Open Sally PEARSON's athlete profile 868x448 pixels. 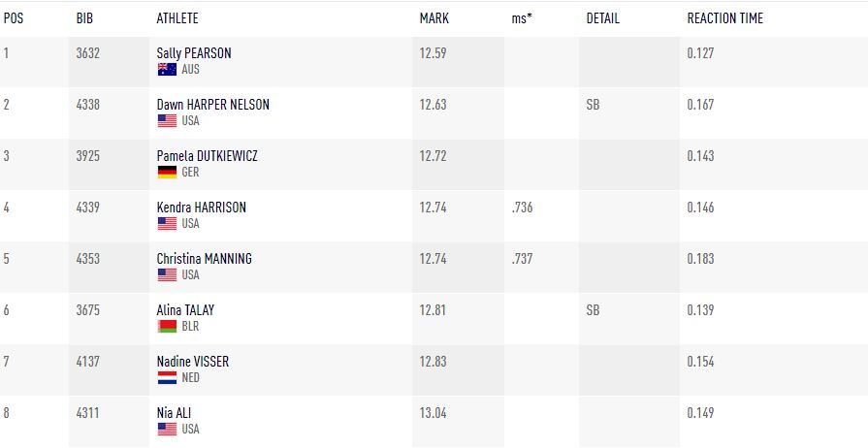(x=194, y=53)
